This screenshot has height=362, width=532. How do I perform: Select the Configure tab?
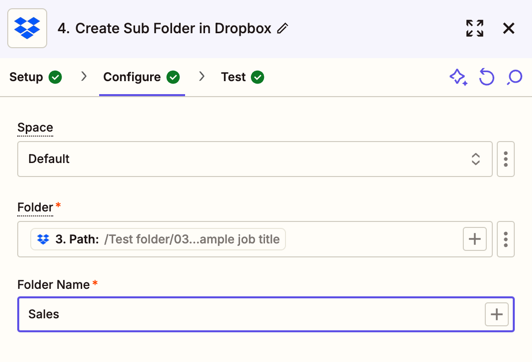[141, 77]
